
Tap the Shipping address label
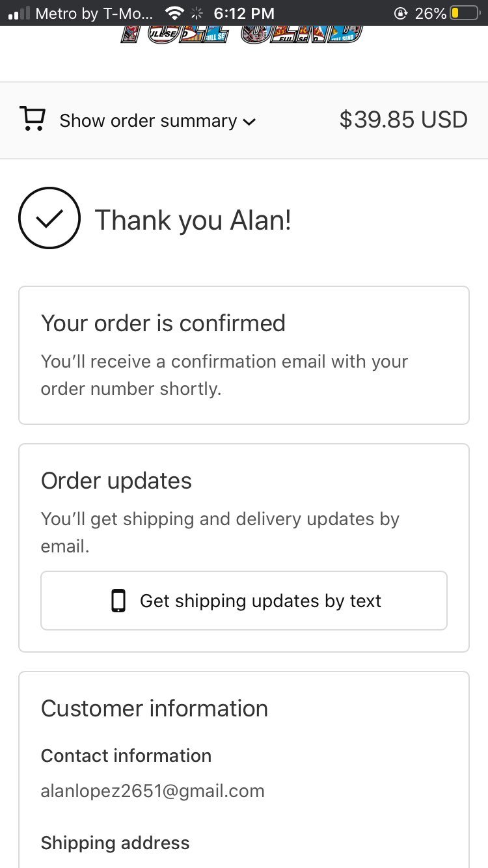click(115, 843)
